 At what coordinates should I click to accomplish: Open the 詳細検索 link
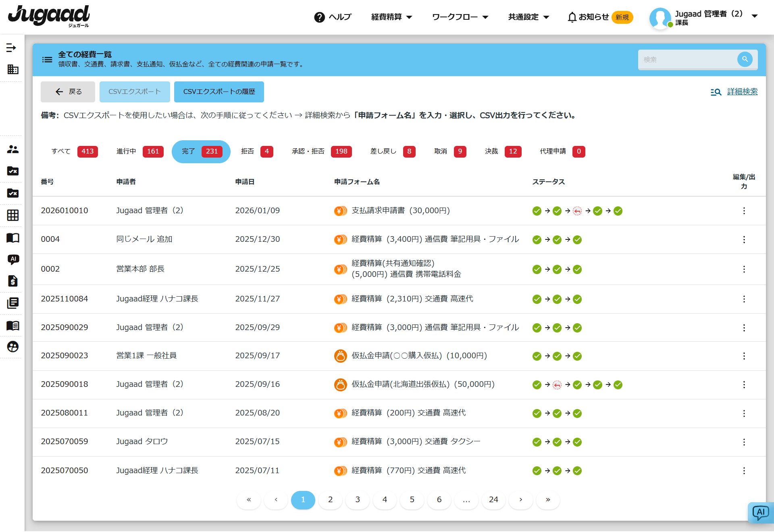742,92
